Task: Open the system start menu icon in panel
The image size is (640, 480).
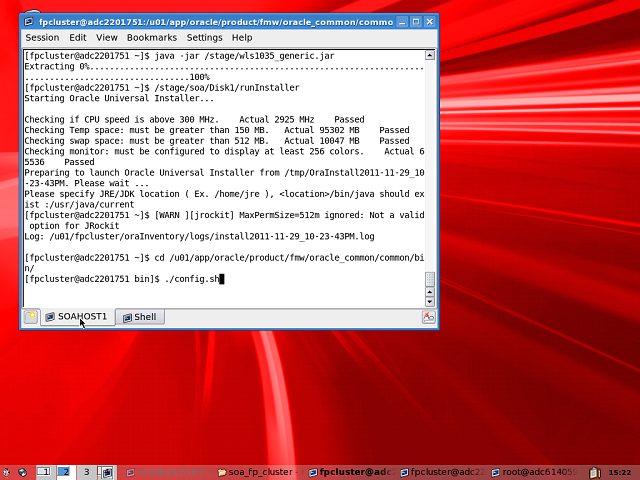Action: point(6,472)
